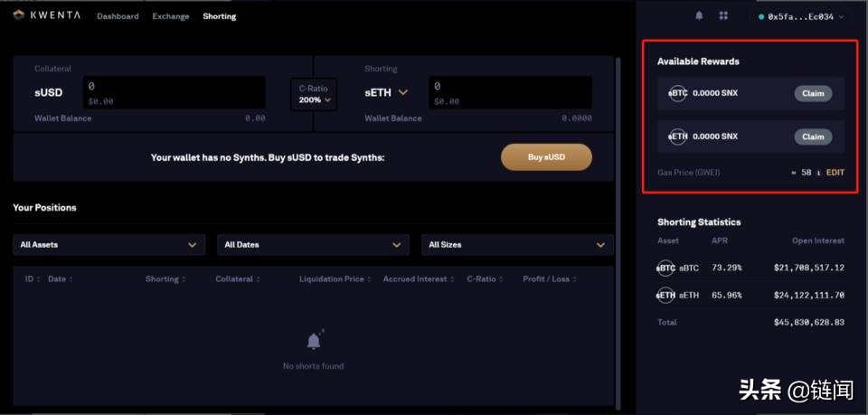Claim the sETH SNX rewards
The width and height of the screenshot is (868, 415).
813,137
